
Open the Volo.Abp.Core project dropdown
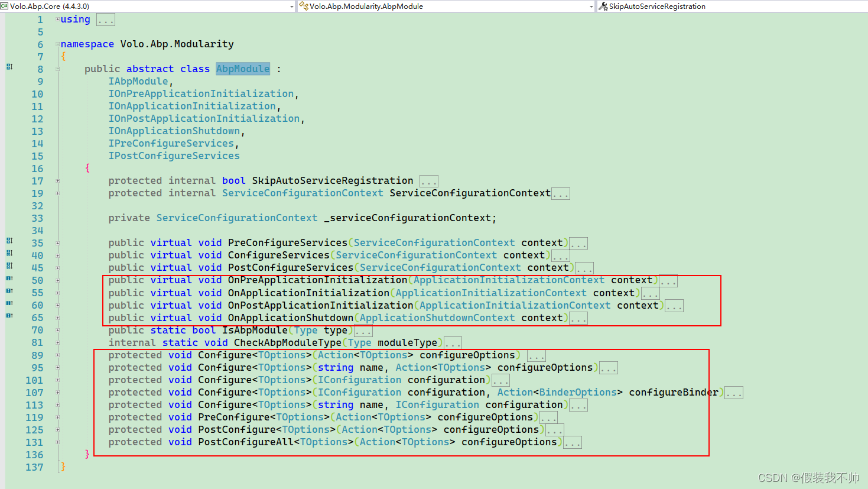pos(292,7)
